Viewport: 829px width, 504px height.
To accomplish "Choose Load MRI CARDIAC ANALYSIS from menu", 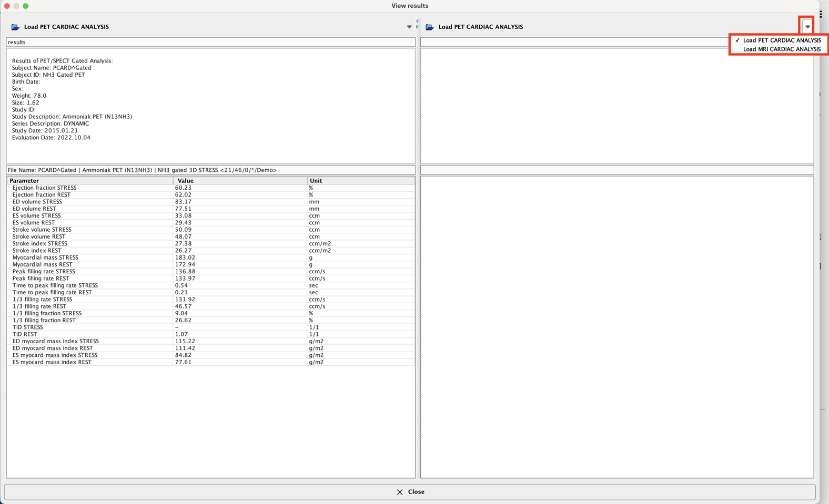I will [779, 49].
